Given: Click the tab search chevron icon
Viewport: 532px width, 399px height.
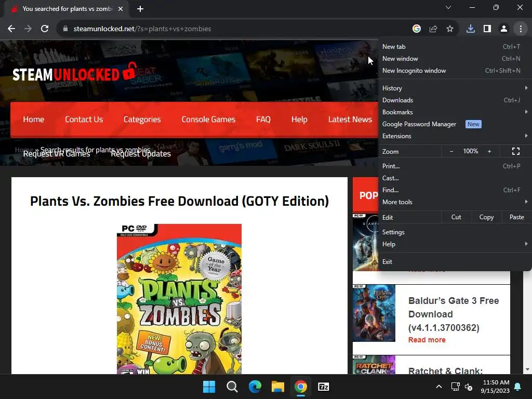Looking at the screenshot, I should (448, 7).
